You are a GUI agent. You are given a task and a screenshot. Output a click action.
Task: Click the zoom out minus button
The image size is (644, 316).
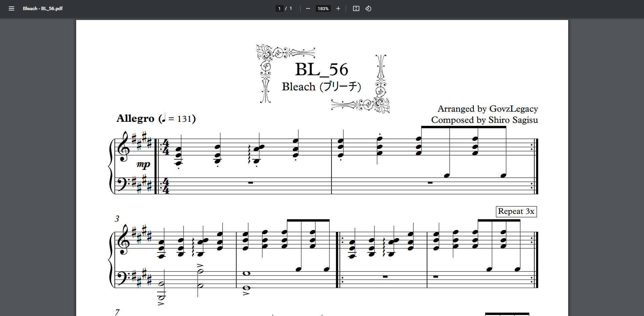[308, 8]
